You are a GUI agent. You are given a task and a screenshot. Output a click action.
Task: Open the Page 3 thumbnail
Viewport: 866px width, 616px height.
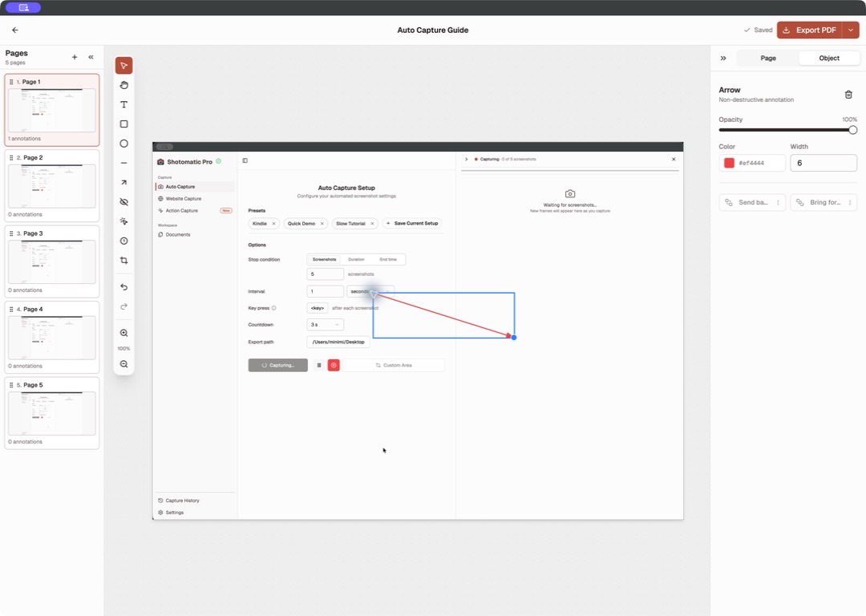(x=52, y=261)
